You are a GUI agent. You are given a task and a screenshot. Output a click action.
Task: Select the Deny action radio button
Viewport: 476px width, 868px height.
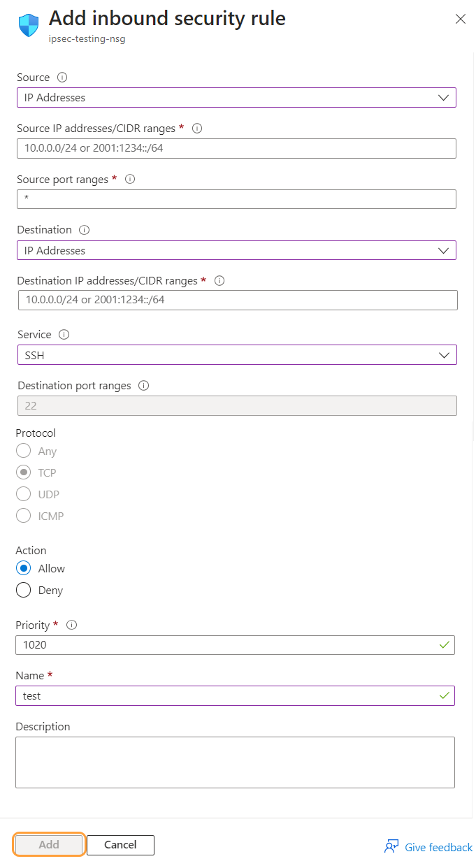[23, 590]
